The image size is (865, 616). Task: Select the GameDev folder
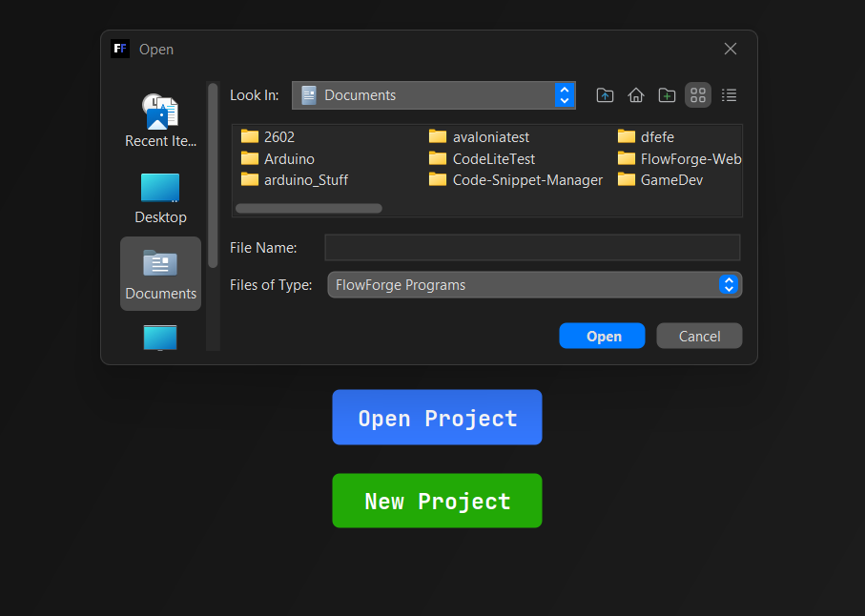[x=660, y=180]
